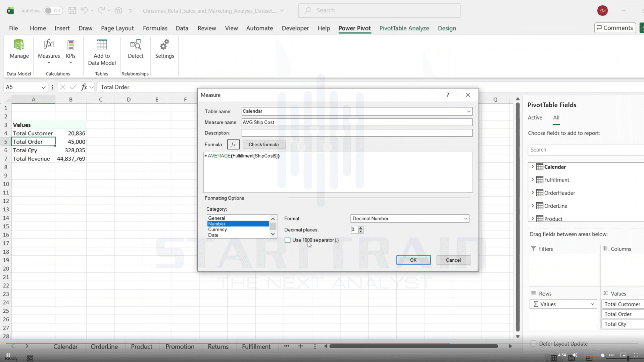Click the formula bar fx icon
Image resolution: width=644 pixels, height=362 pixels.
click(x=84, y=87)
